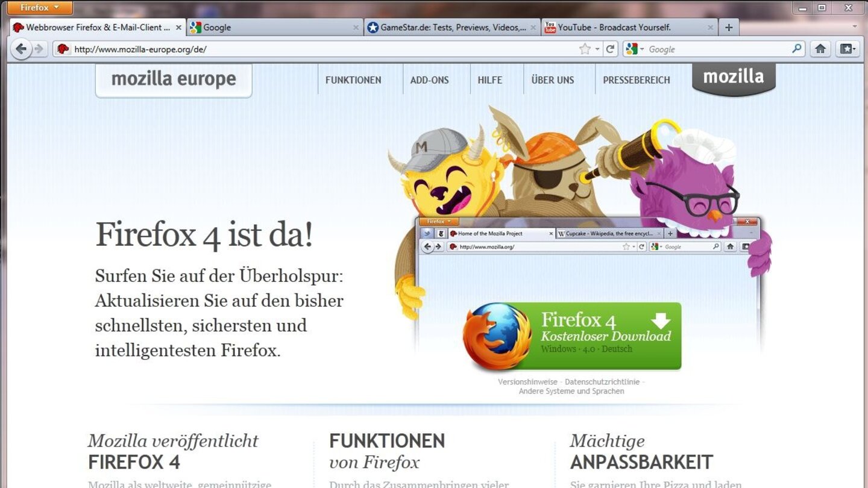This screenshot has height=488, width=868.
Task: Click the mozilla europe logo
Action: click(174, 80)
